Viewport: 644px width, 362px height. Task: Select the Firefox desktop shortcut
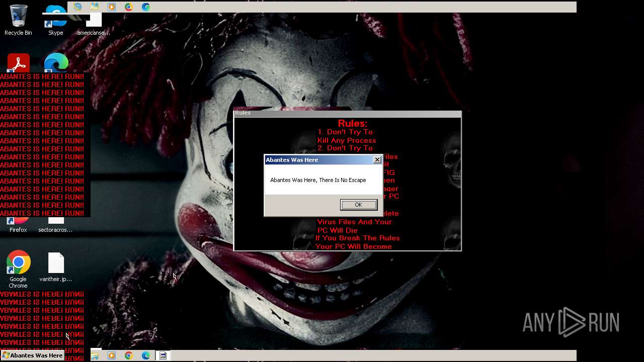(18, 225)
